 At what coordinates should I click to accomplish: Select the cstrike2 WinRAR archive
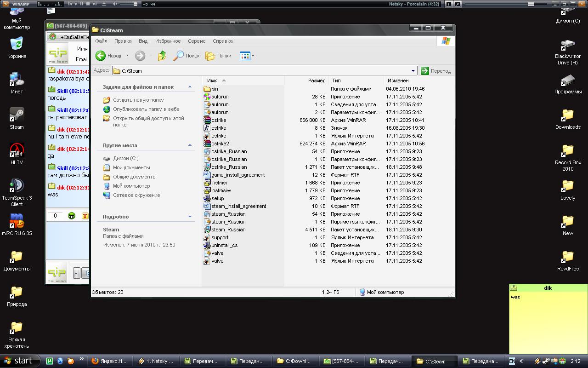tap(216, 144)
